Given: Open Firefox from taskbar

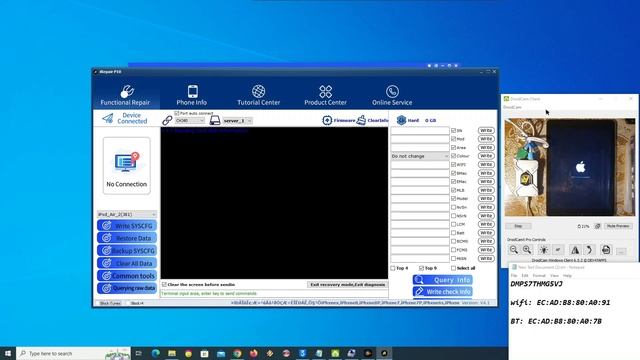Looking at the screenshot, I should pos(253,353).
